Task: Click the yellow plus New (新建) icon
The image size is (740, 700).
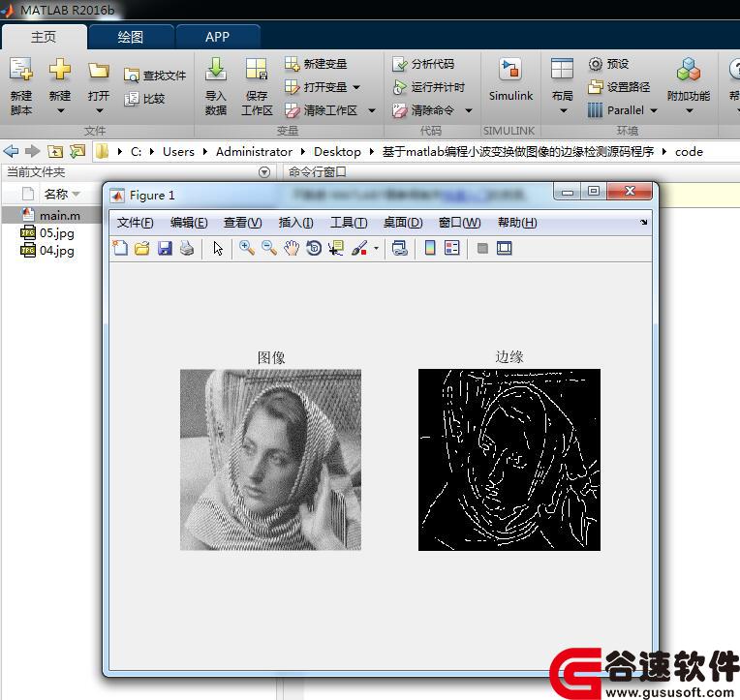Action: coord(60,70)
